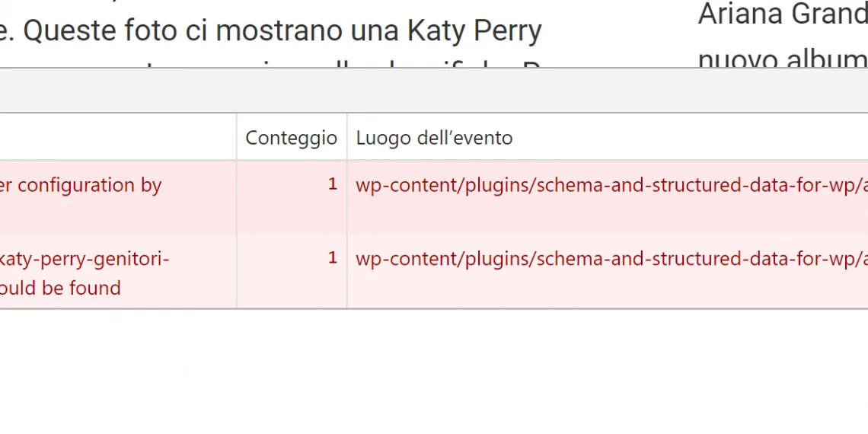Sort by the Conteggio column header
Screen dimensions: 868x434
tap(291, 138)
